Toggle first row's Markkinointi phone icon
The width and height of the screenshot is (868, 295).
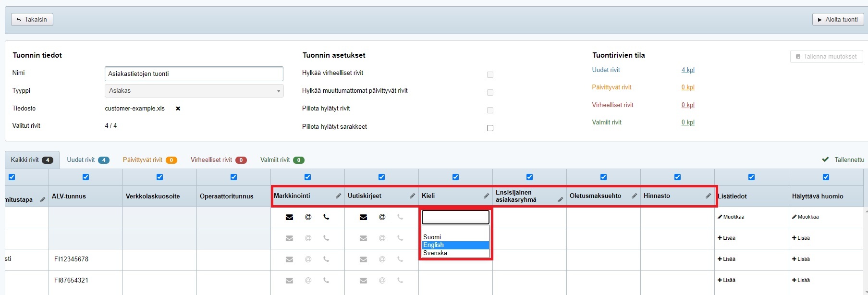click(x=326, y=217)
